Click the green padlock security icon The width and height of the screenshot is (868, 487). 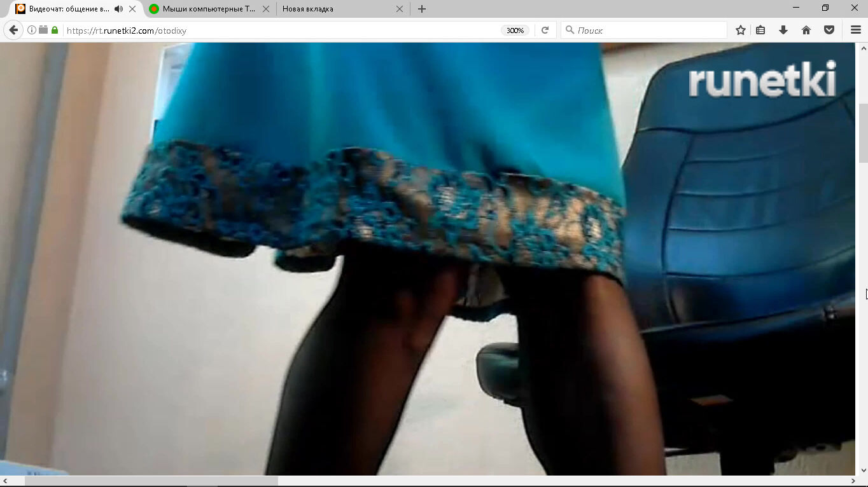tap(55, 30)
